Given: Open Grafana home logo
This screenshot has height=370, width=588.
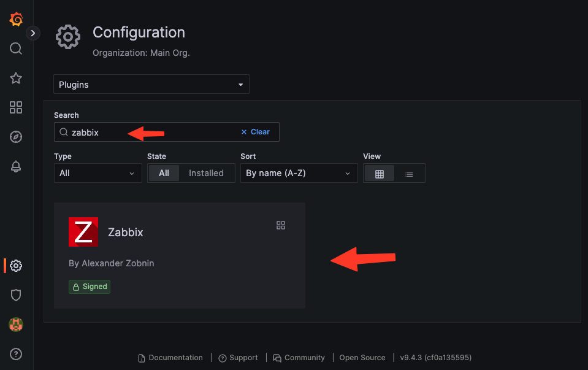Looking at the screenshot, I should [x=16, y=19].
